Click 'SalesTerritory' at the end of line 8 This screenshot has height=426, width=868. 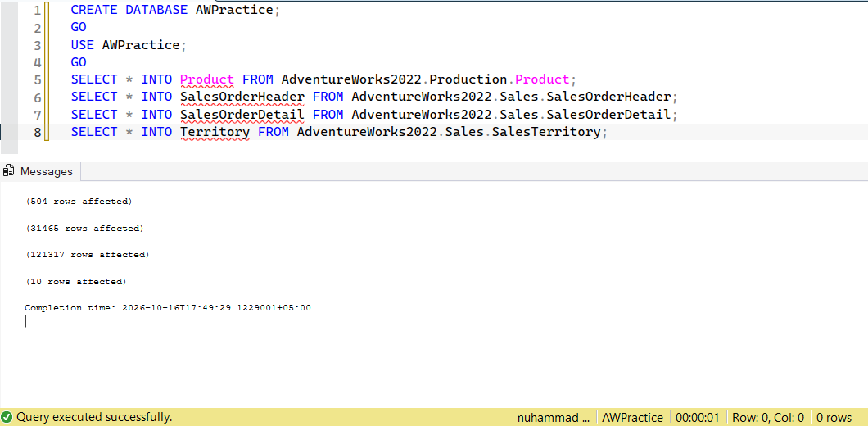click(x=546, y=132)
